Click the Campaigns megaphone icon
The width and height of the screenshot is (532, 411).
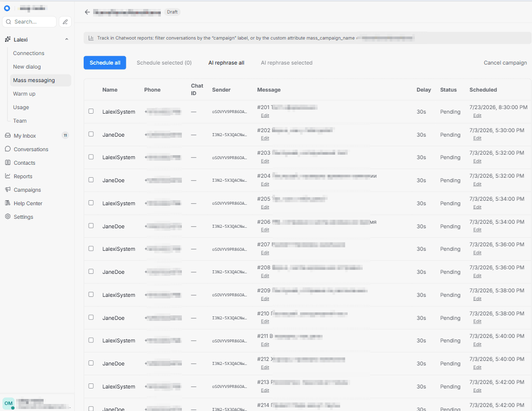pos(8,189)
